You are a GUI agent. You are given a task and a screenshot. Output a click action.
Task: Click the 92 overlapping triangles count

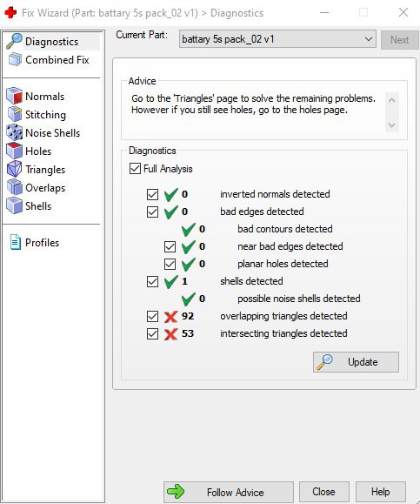[188, 316]
